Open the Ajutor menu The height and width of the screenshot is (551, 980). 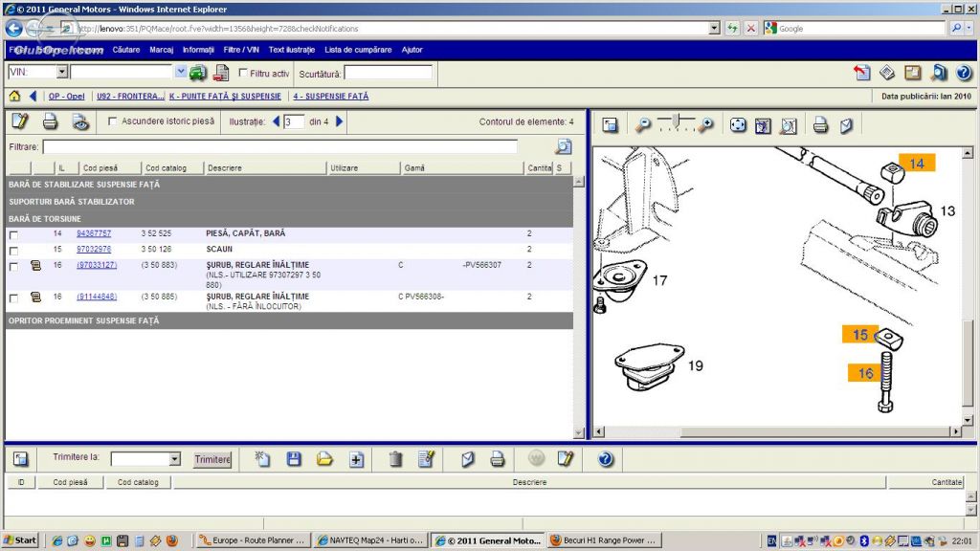point(412,50)
